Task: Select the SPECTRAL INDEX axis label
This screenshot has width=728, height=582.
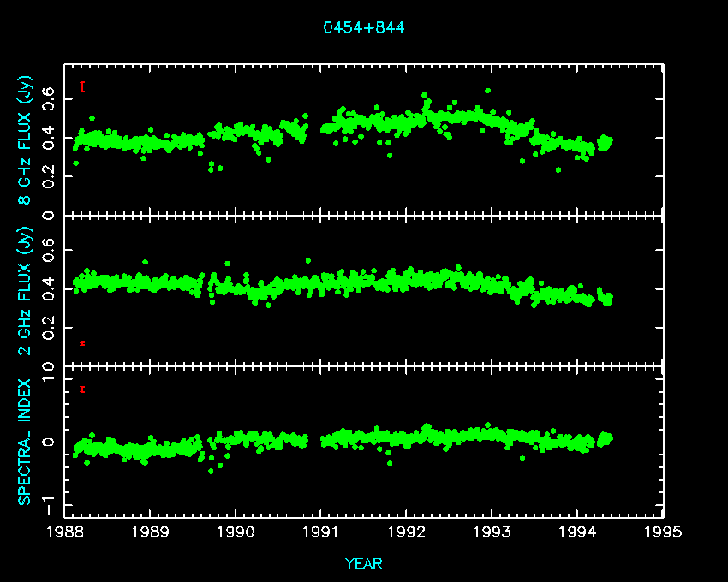Action: tap(27, 442)
